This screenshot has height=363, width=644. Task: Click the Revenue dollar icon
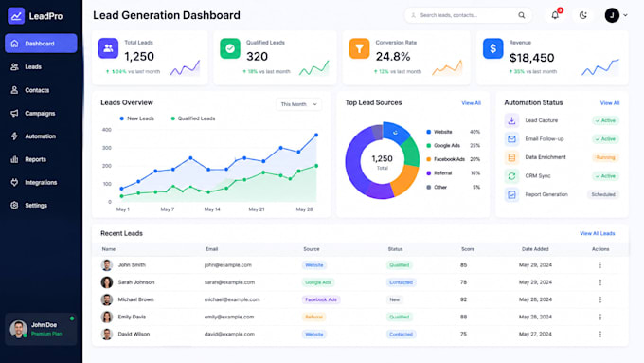(492, 48)
